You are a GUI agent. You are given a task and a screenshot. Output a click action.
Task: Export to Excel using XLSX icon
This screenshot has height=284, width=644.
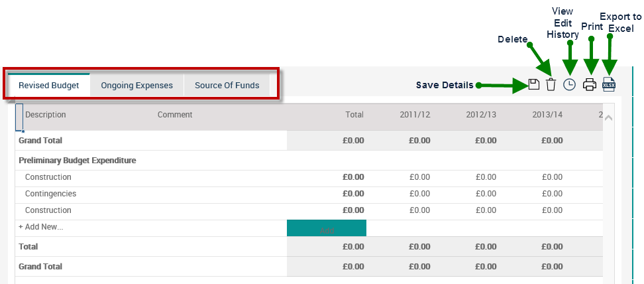[609, 84]
